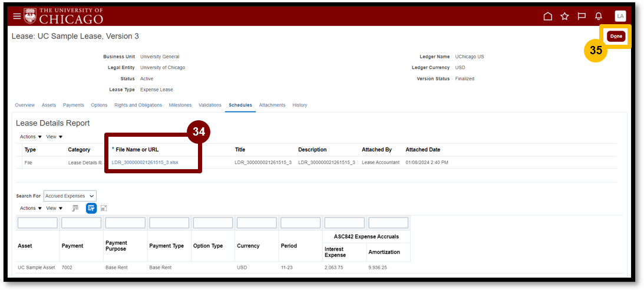Click the Title column header

click(240, 150)
